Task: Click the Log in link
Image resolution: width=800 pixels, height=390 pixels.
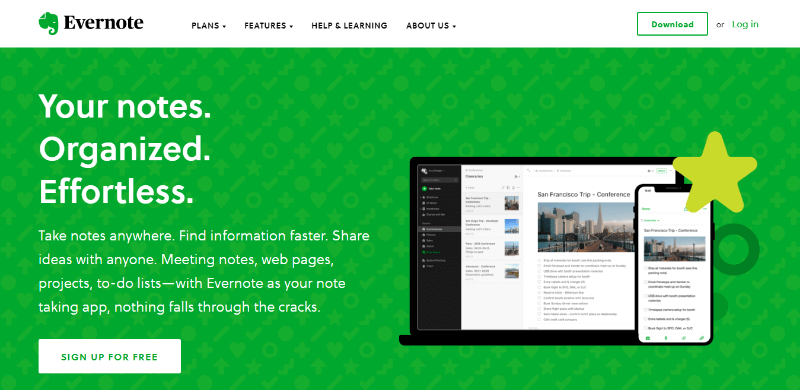Action: [745, 24]
